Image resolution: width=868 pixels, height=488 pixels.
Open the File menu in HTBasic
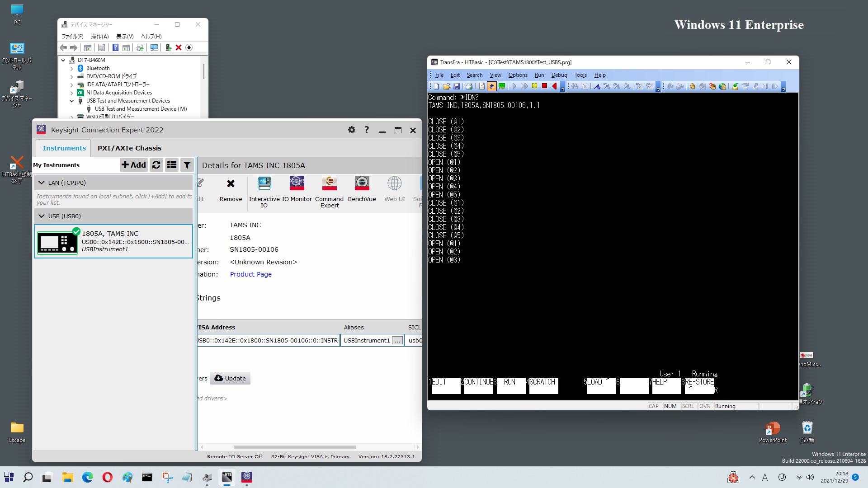439,75
